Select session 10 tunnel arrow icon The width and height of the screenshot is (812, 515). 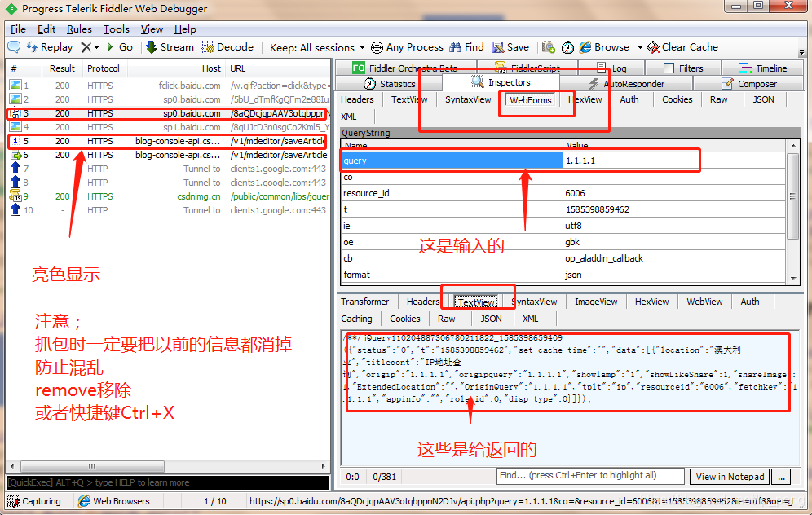pyautogui.click(x=15, y=210)
